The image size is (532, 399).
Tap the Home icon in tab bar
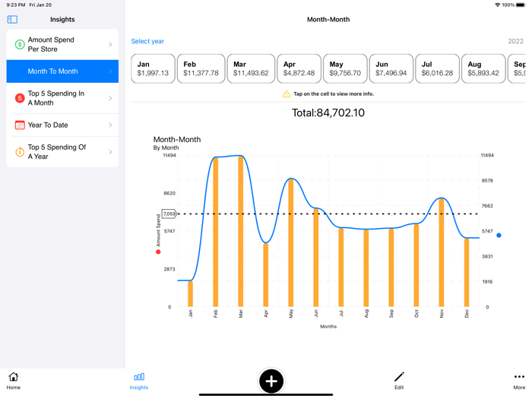(13, 377)
